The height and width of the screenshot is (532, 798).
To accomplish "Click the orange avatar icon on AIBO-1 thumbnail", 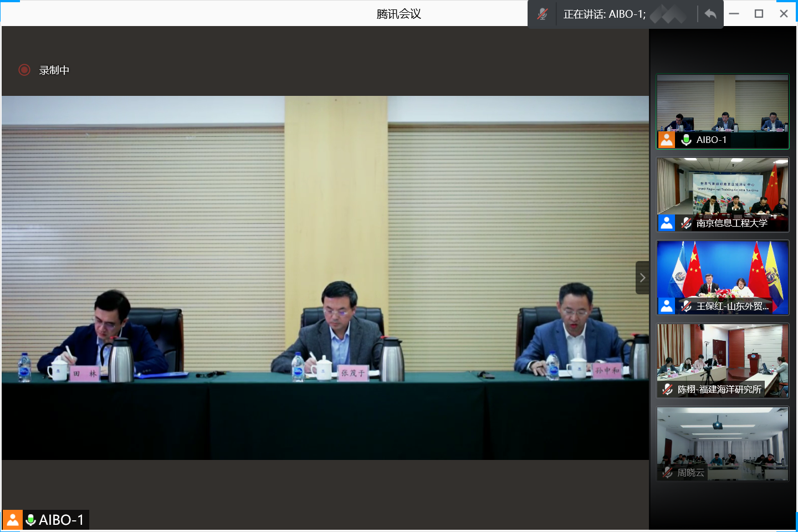I will tap(667, 140).
